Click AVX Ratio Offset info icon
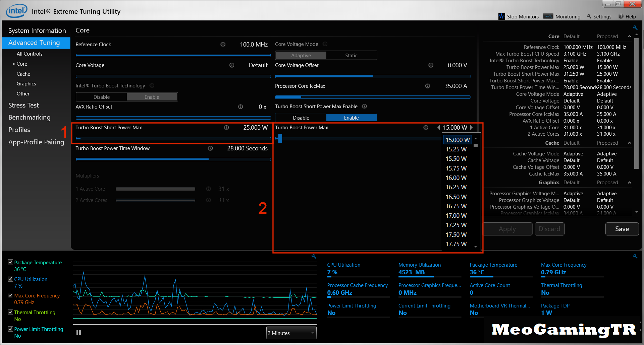The image size is (644, 345). (x=240, y=107)
